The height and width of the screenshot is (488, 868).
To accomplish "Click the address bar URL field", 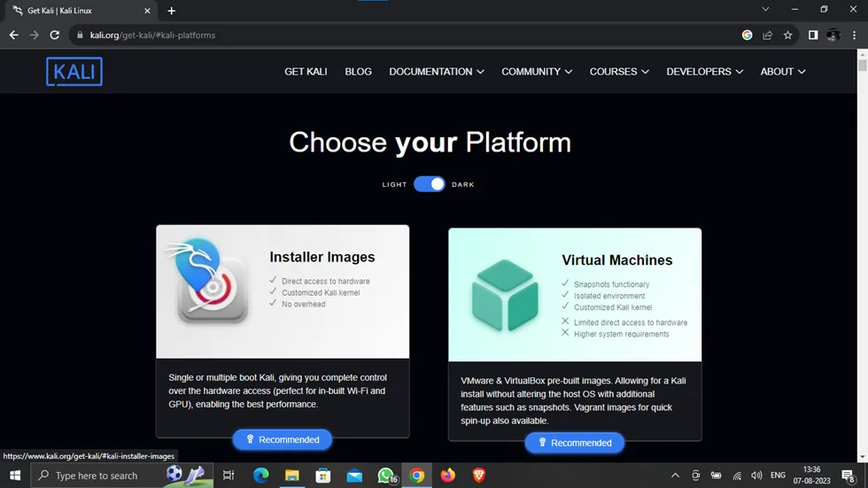I will click(x=404, y=35).
